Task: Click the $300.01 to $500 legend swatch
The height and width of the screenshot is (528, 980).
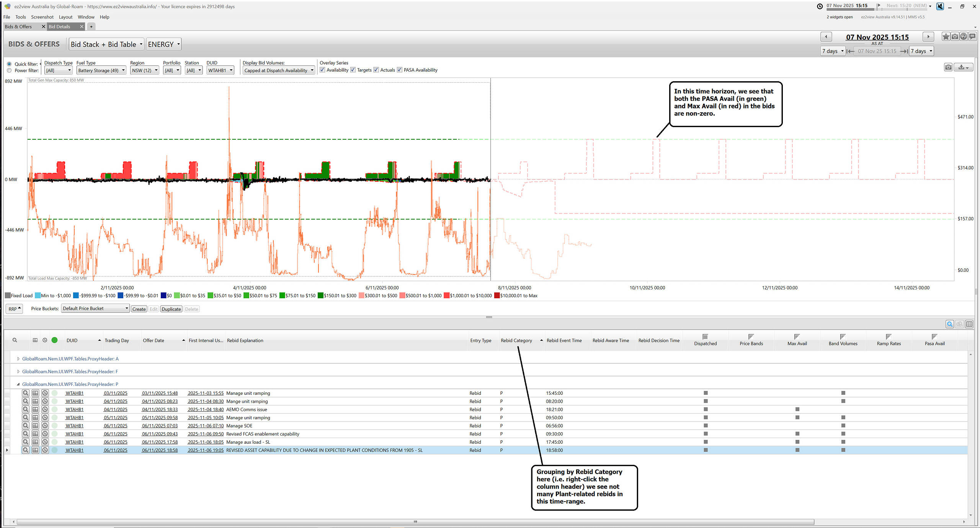Action: coord(361,296)
